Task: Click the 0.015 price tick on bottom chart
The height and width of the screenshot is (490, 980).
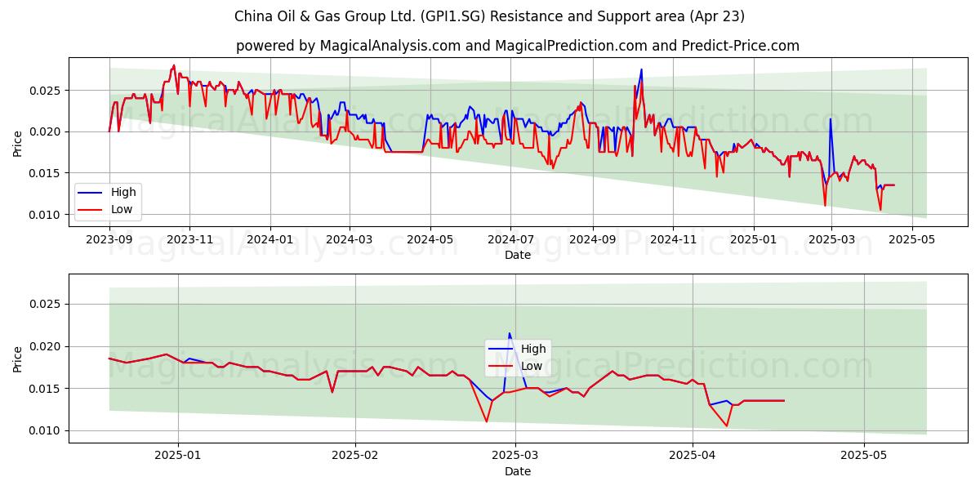Action: click(x=47, y=389)
